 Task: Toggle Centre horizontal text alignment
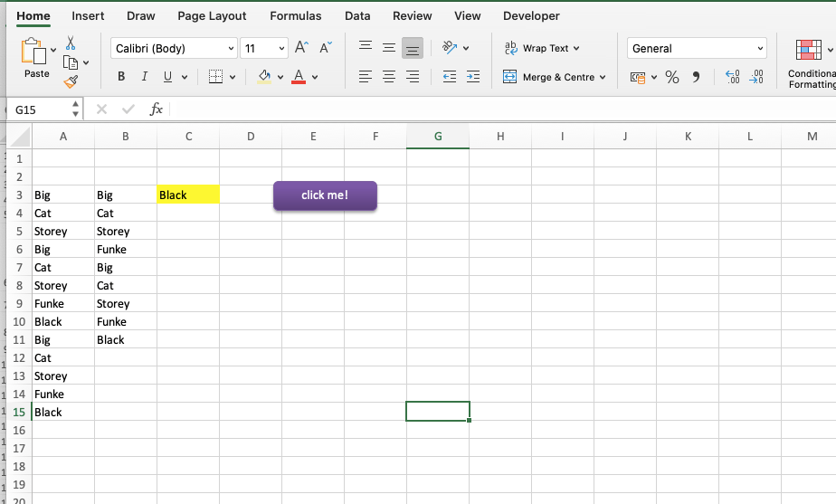(x=389, y=77)
